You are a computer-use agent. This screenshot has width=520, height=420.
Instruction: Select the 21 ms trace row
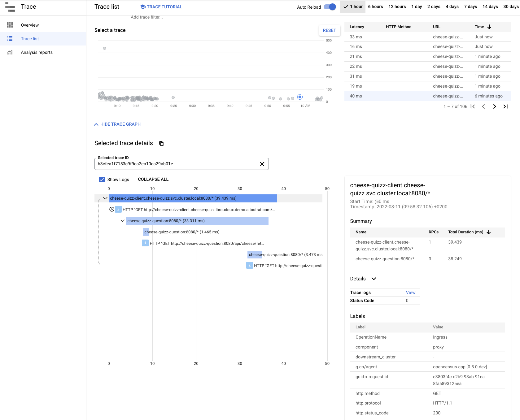click(427, 56)
